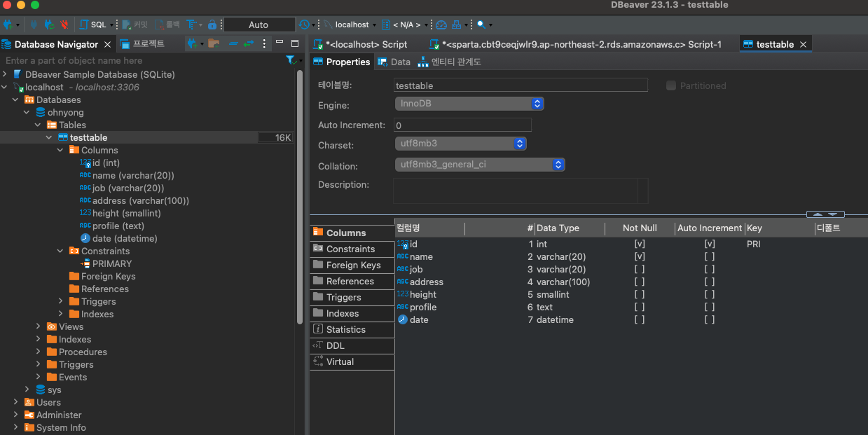Viewport: 868px width, 435px height.
Task: Click the 테이블명 field containing testtable
Action: 521,85
